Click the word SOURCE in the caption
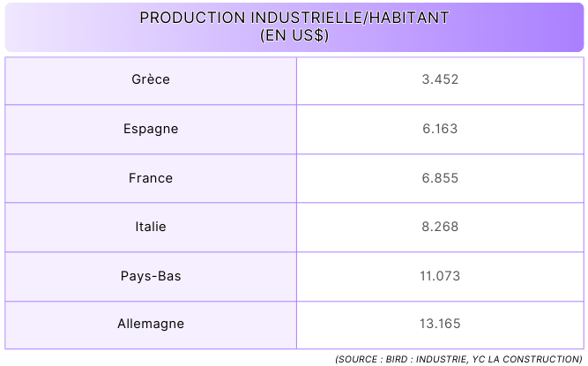588x366 pixels. click(x=359, y=359)
